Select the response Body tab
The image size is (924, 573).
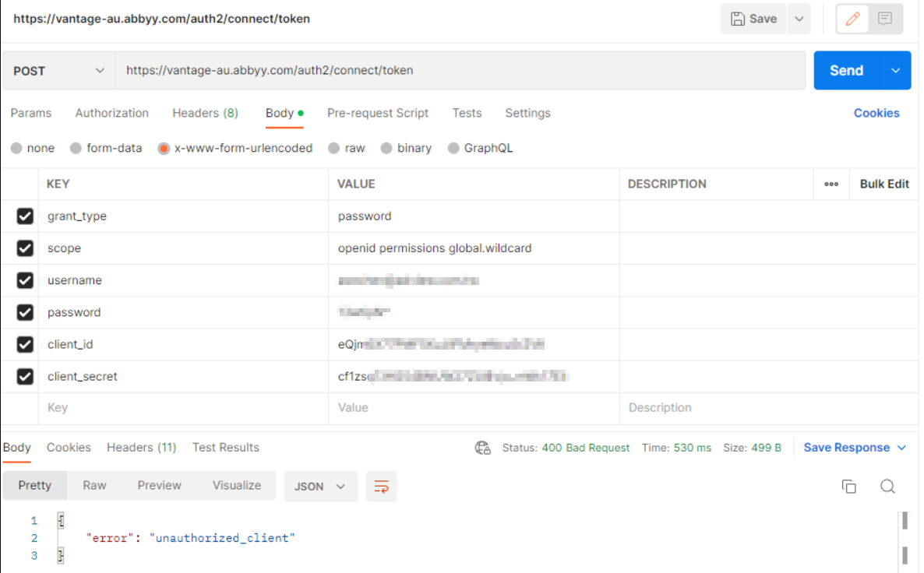click(x=16, y=448)
